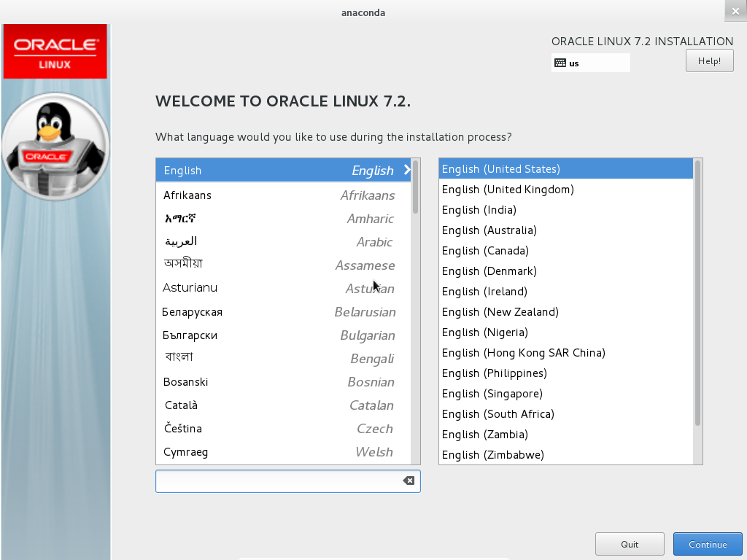Screen dimensions: 747x560
Task: Select the Belarusian language row
Action: click(284, 312)
